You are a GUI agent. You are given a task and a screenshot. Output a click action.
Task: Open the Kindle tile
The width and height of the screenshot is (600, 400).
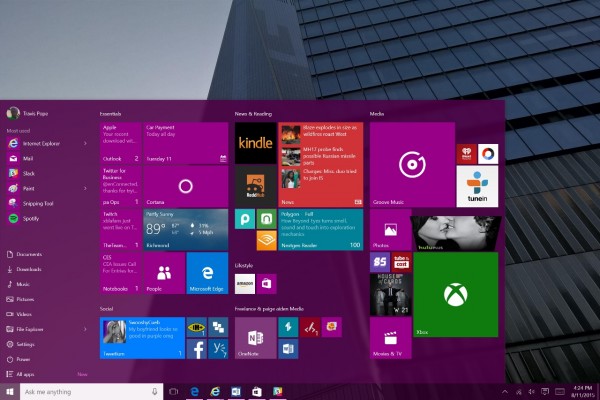(255, 143)
